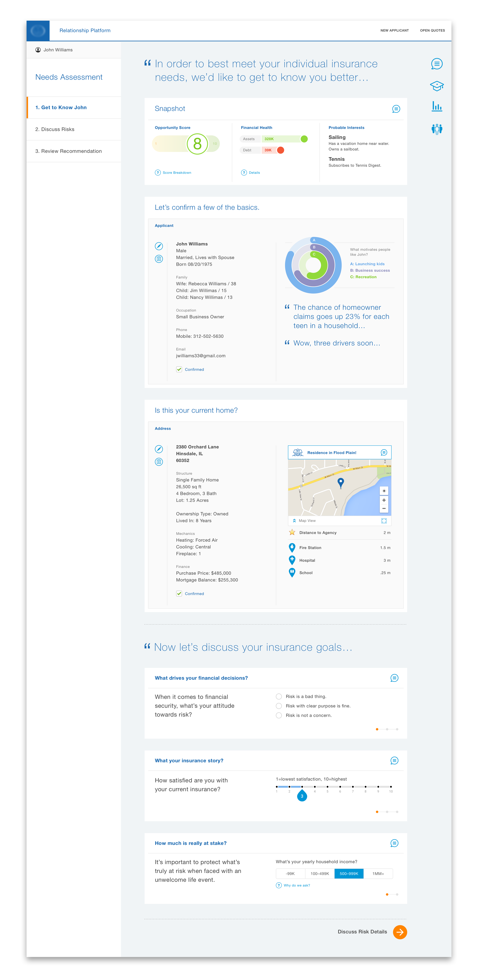478x980 pixels.
Task: Expand the map to fullscreen
Action: 384,521
